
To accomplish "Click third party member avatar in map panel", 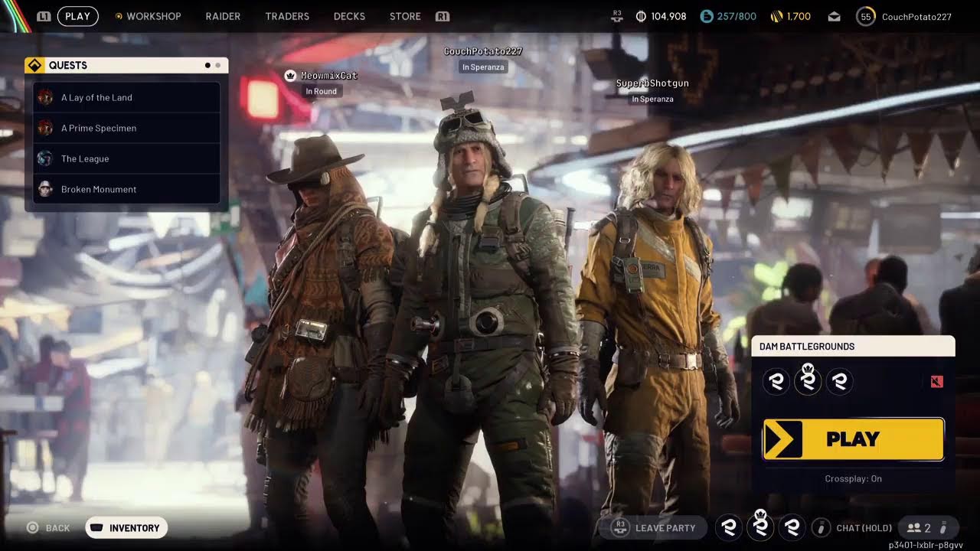I will pyautogui.click(x=840, y=381).
